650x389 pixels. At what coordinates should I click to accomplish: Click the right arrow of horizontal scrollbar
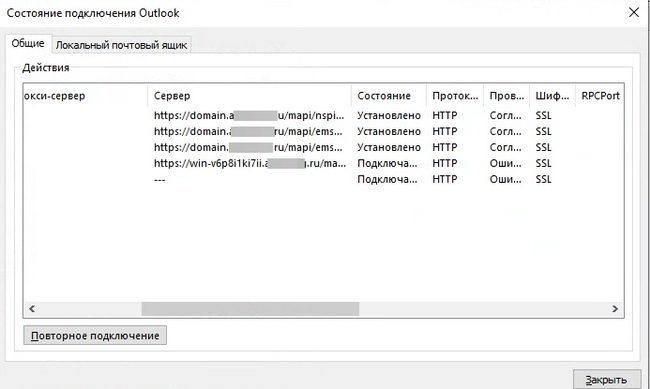click(615, 309)
